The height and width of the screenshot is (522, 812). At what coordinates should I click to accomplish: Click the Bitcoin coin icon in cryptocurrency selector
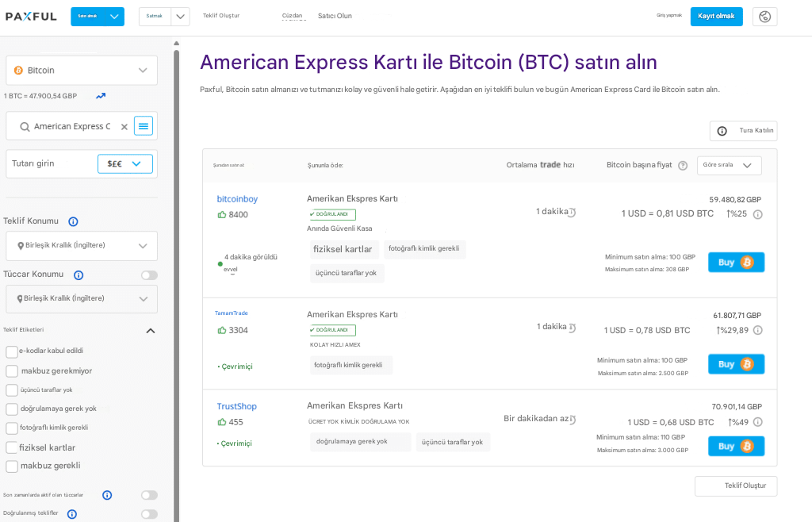point(19,71)
